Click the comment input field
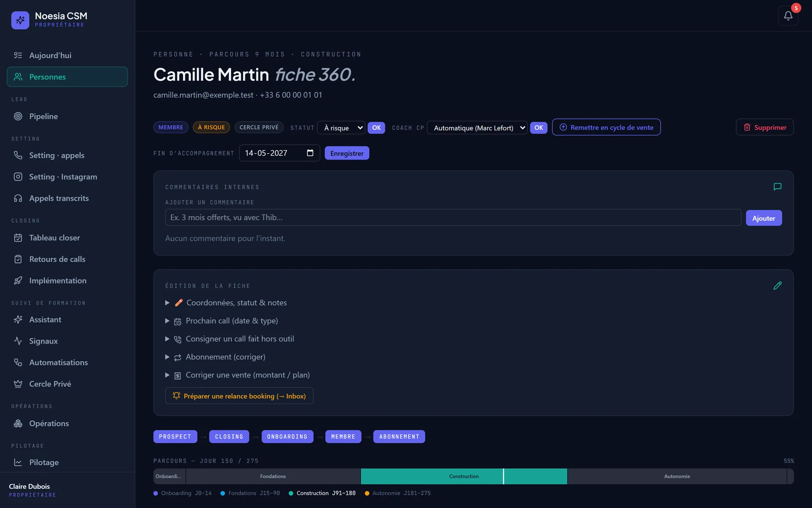Image resolution: width=812 pixels, height=508 pixels. (453, 218)
